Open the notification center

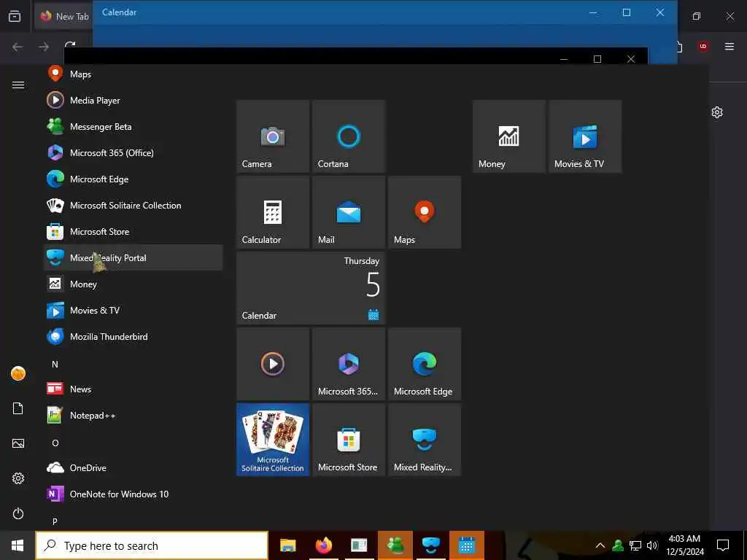tap(723, 545)
